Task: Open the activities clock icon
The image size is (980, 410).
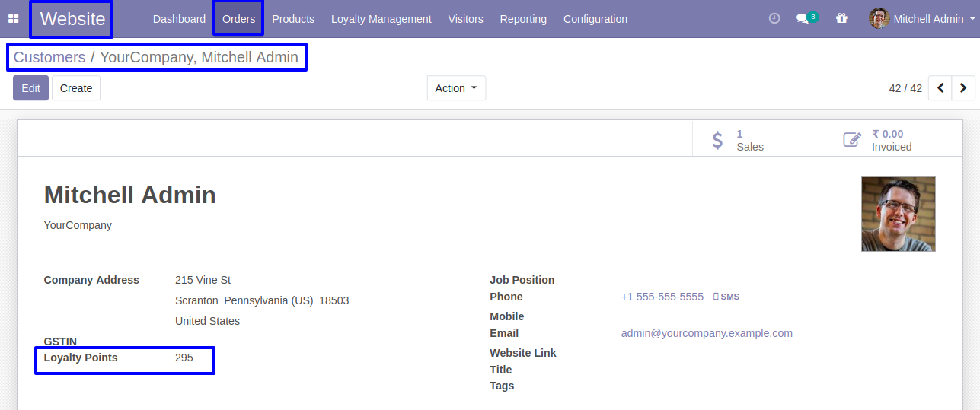Action: 774,19
